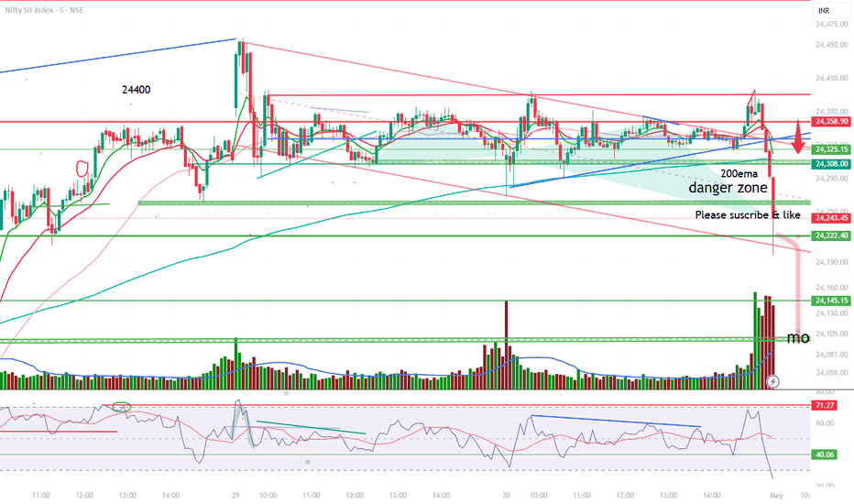Click the '24400' text annotation

[137, 90]
